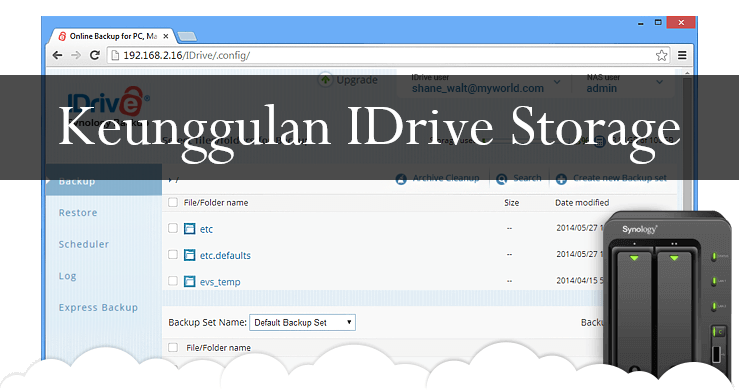Image resolution: width=739 pixels, height=390 pixels.
Task: Click the address bar showing 192.168.2.16/IDrive/.config/
Action: click(389, 55)
